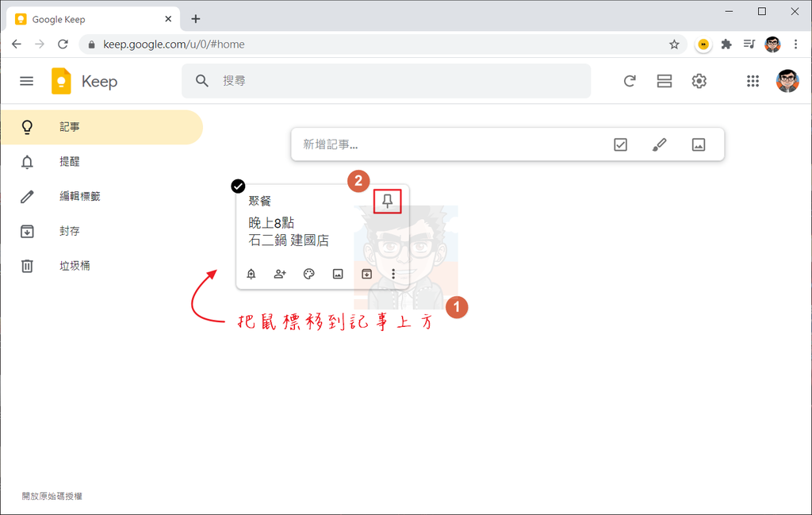Image resolution: width=812 pixels, height=515 pixels.
Task: Click the yellow extension icon
Action: pos(703,44)
